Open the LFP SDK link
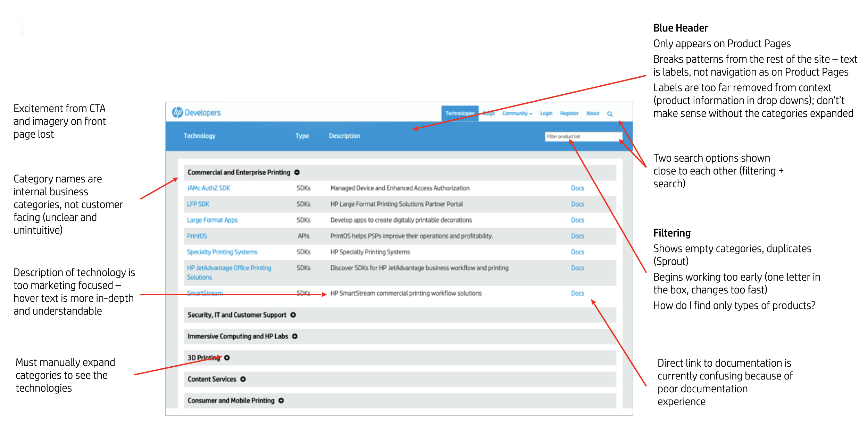The width and height of the screenshot is (868, 435). tap(198, 204)
